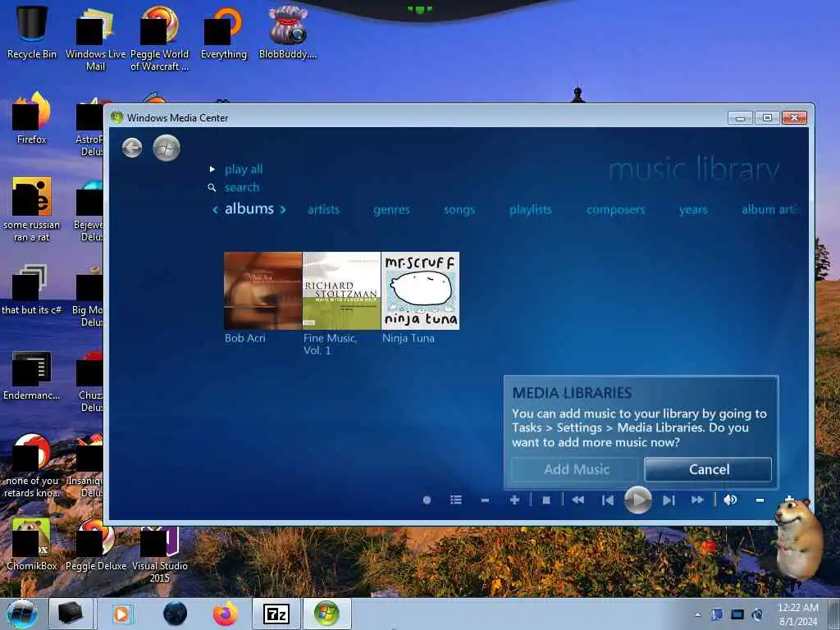840x630 pixels.
Task: Open the Ninja Tuna album cover
Action: pos(421,291)
